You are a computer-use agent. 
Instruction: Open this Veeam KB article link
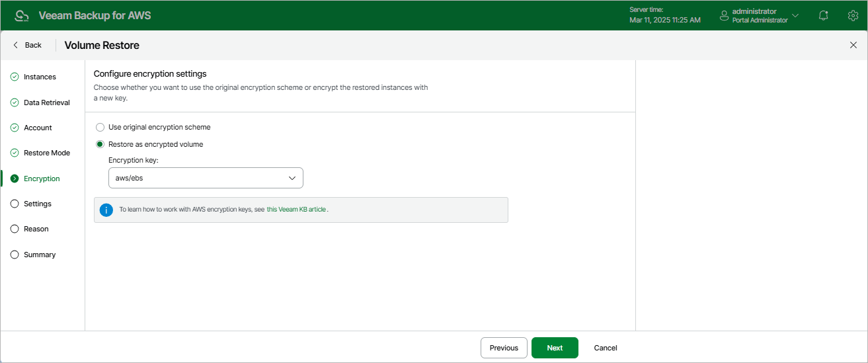coord(296,210)
